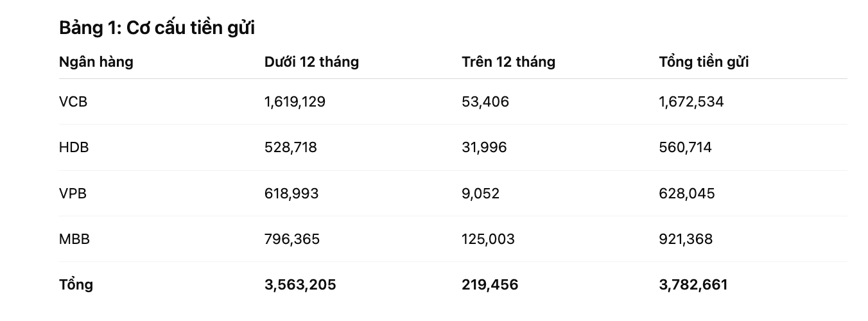Select VPB's total deposit 628,045

(686, 193)
